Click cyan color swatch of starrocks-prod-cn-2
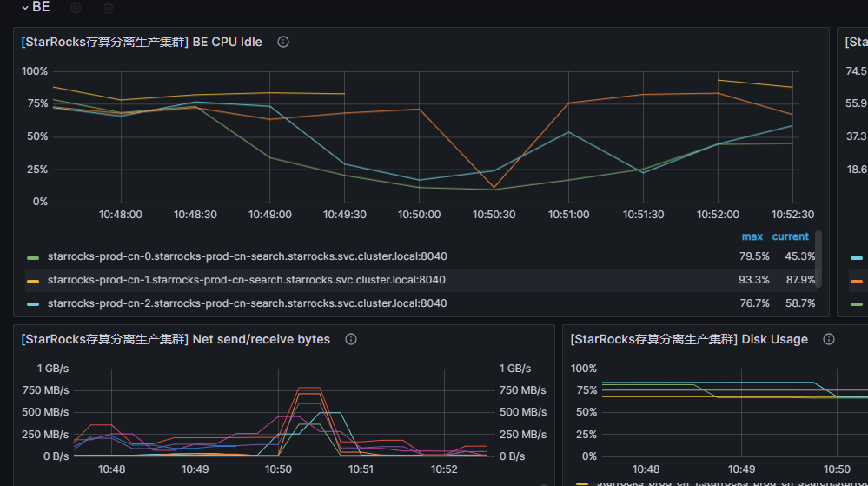The width and height of the screenshot is (868, 486). (x=33, y=304)
